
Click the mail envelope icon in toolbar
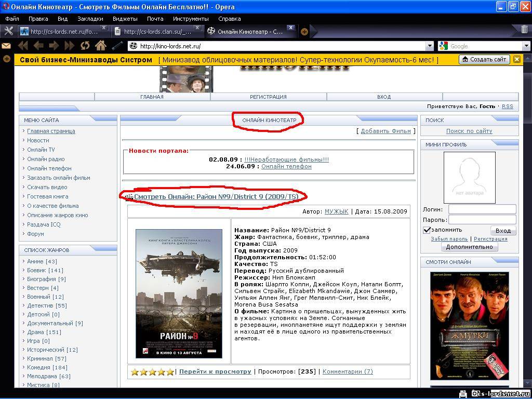[6, 46]
